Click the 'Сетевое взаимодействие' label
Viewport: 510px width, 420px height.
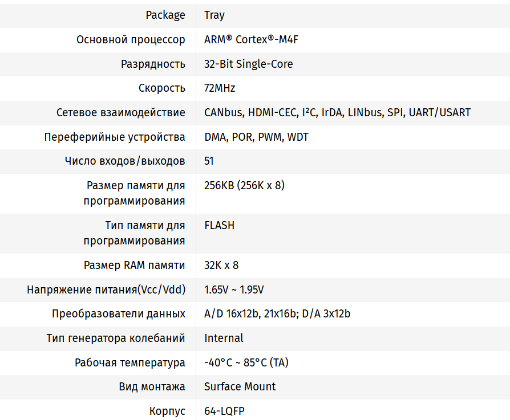pyautogui.click(x=120, y=112)
